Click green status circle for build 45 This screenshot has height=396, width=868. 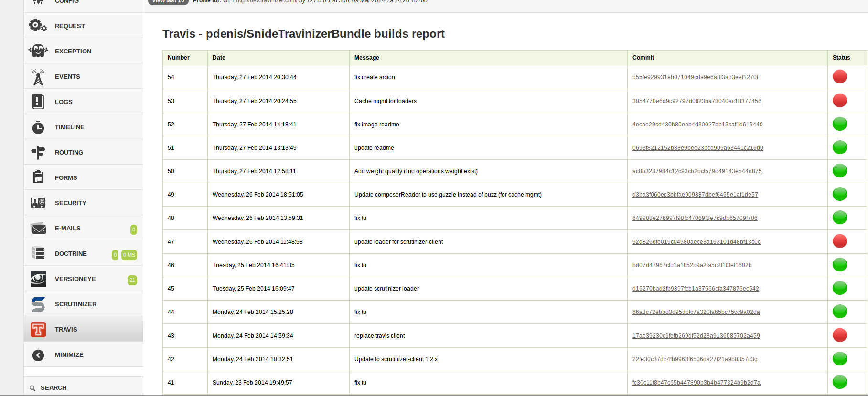[840, 288]
